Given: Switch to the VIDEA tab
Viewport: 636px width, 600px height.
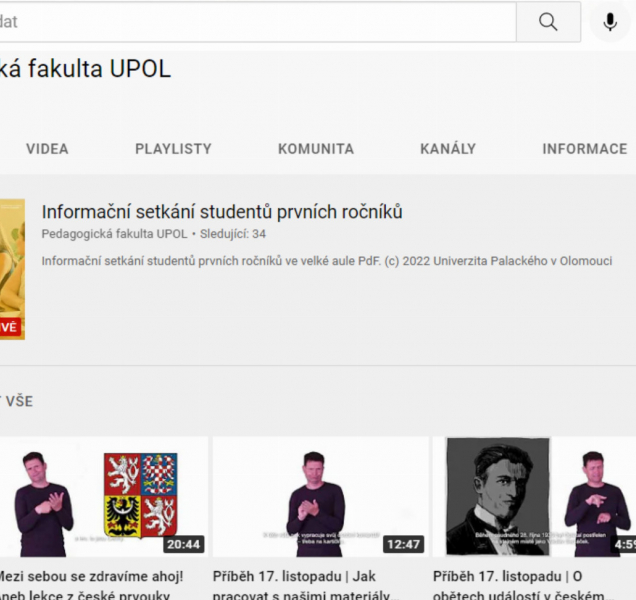Looking at the screenshot, I should click(x=47, y=149).
